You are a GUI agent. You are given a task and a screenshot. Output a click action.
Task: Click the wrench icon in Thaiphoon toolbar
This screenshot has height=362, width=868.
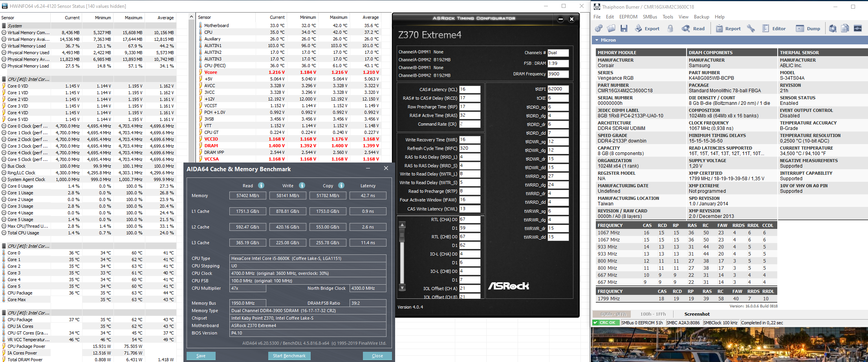751,28
